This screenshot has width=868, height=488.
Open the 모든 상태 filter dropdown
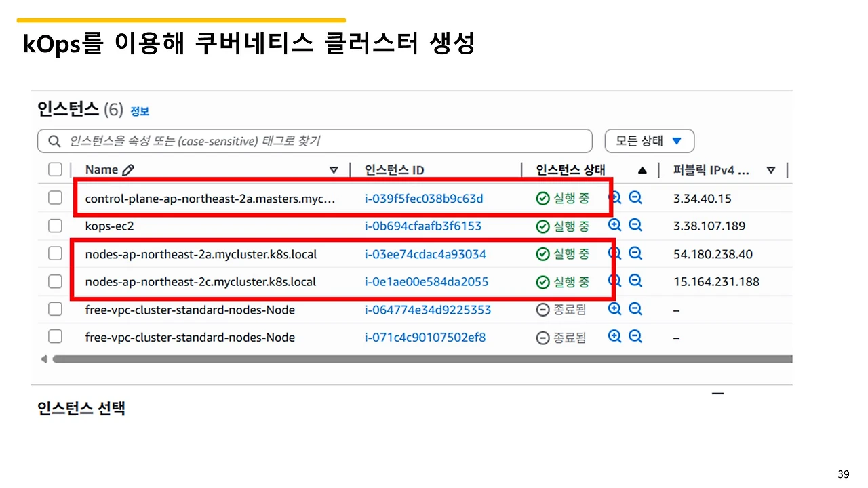point(649,141)
